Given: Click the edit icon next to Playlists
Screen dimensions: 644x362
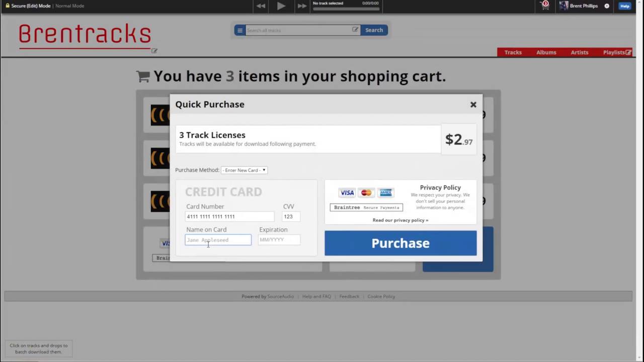Looking at the screenshot, I should click(628, 52).
